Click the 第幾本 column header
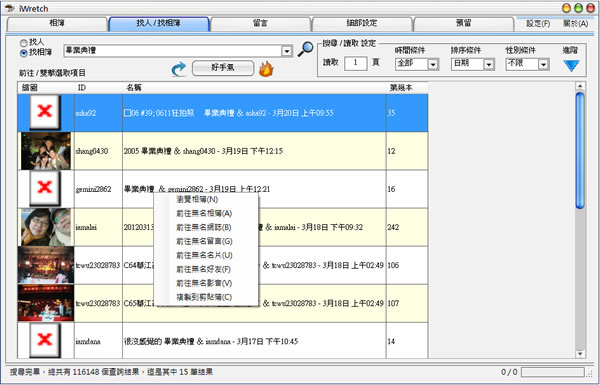600x385 pixels. click(x=407, y=88)
